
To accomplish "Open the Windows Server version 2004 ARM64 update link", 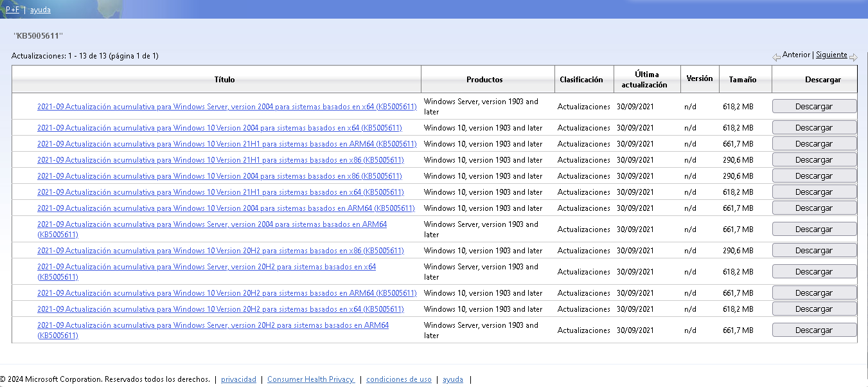I will (x=212, y=230).
